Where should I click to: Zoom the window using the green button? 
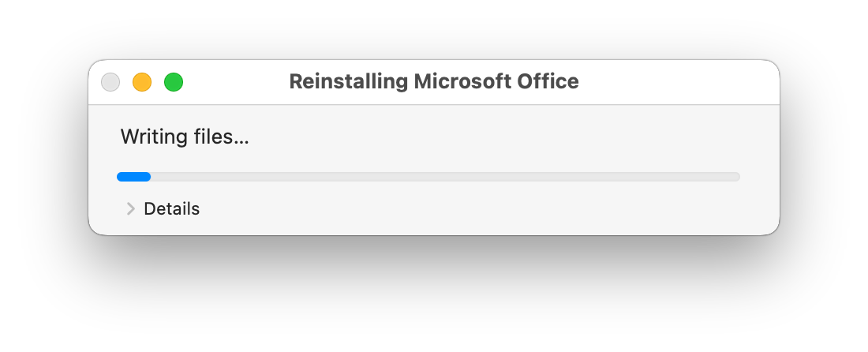pyautogui.click(x=174, y=82)
